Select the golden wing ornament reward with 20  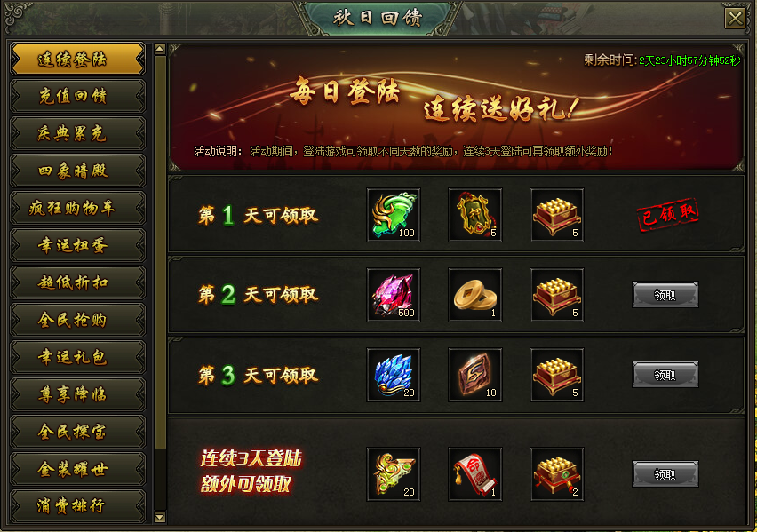tap(394, 474)
